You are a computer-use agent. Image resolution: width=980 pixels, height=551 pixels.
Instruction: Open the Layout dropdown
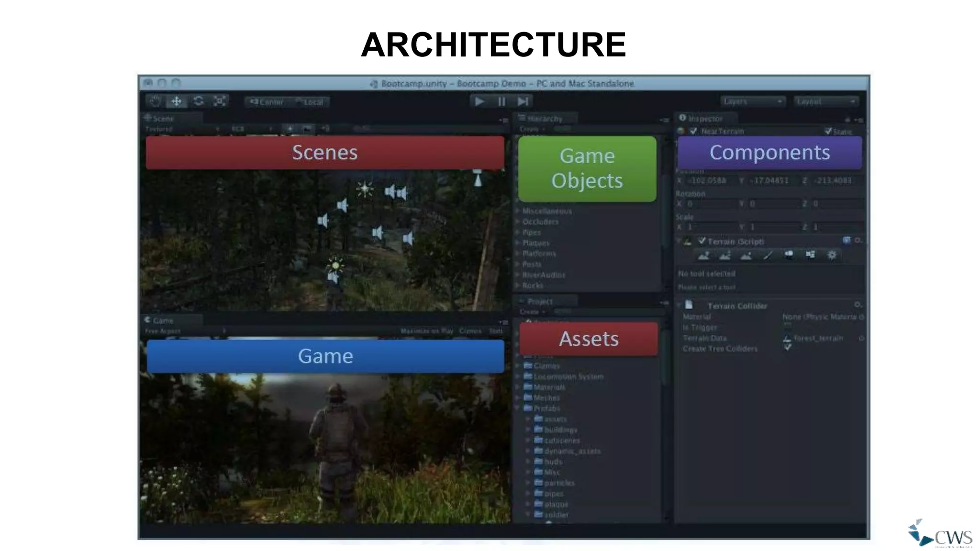826,101
